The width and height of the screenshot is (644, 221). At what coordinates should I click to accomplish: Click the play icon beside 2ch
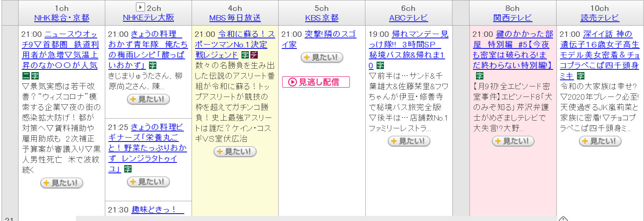coord(140,7)
